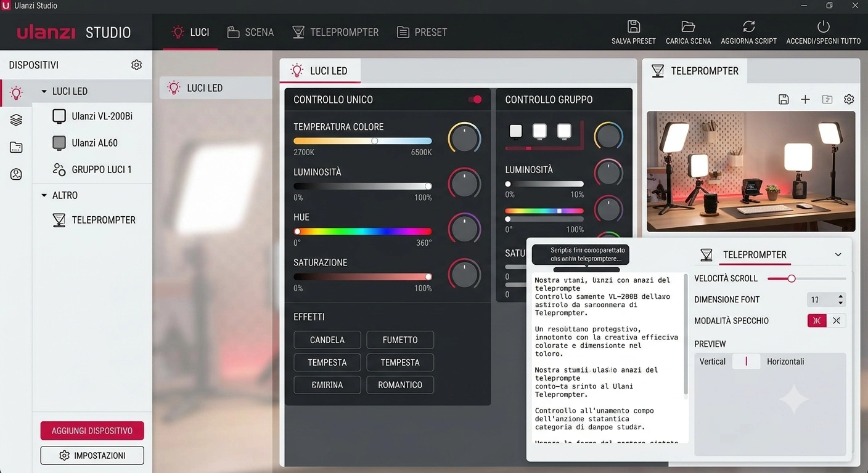Click the Saturazione dial knob

(464, 274)
